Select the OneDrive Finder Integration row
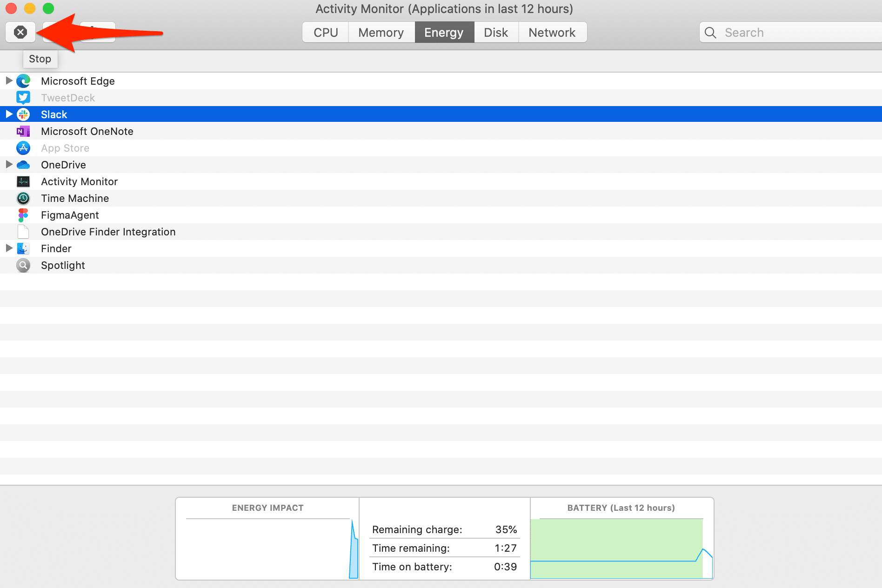 pos(108,232)
